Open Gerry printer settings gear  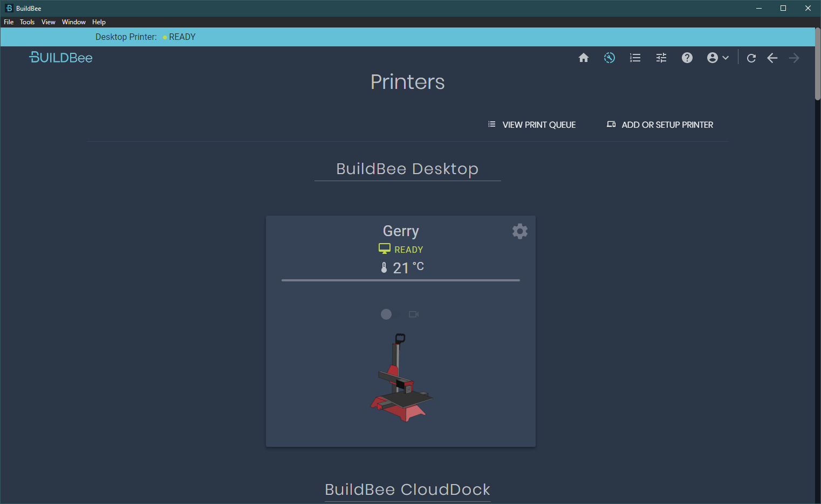(520, 231)
